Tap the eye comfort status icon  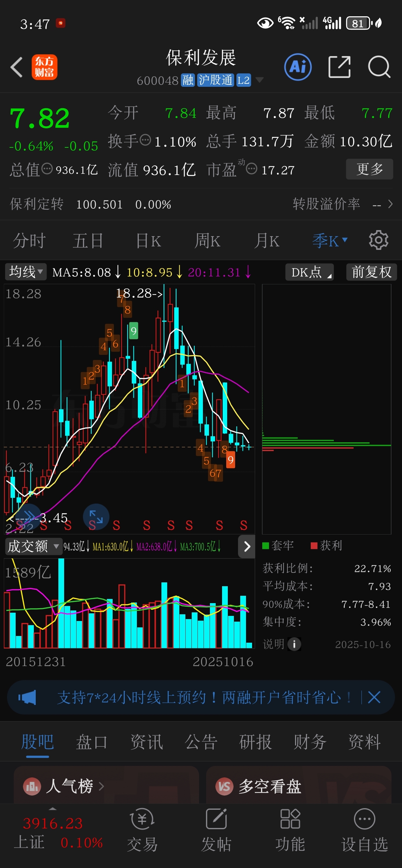coord(265,23)
